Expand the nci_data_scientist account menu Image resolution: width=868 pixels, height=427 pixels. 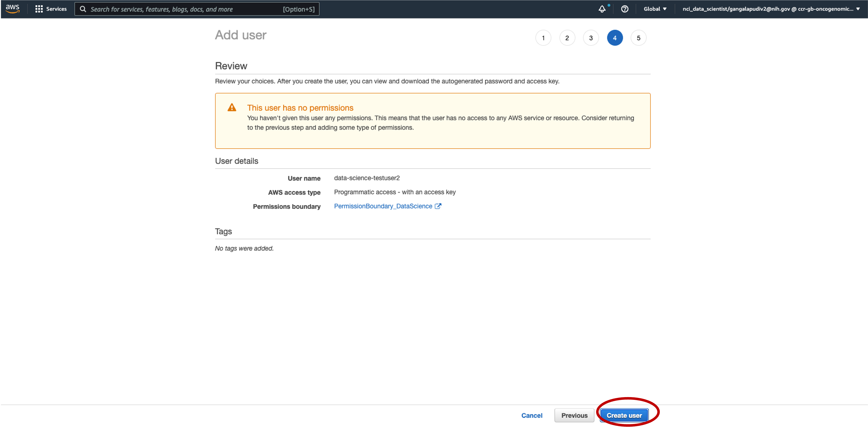pyautogui.click(x=771, y=9)
